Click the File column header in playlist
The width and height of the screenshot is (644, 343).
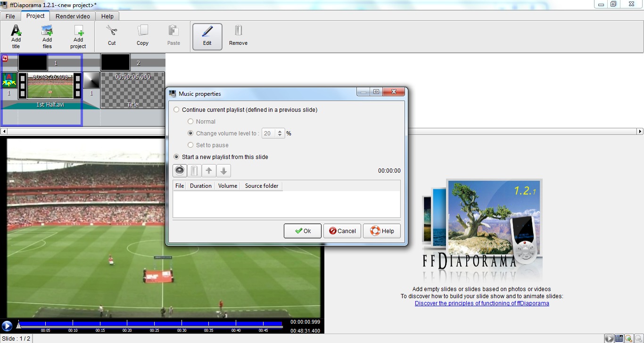[180, 186]
